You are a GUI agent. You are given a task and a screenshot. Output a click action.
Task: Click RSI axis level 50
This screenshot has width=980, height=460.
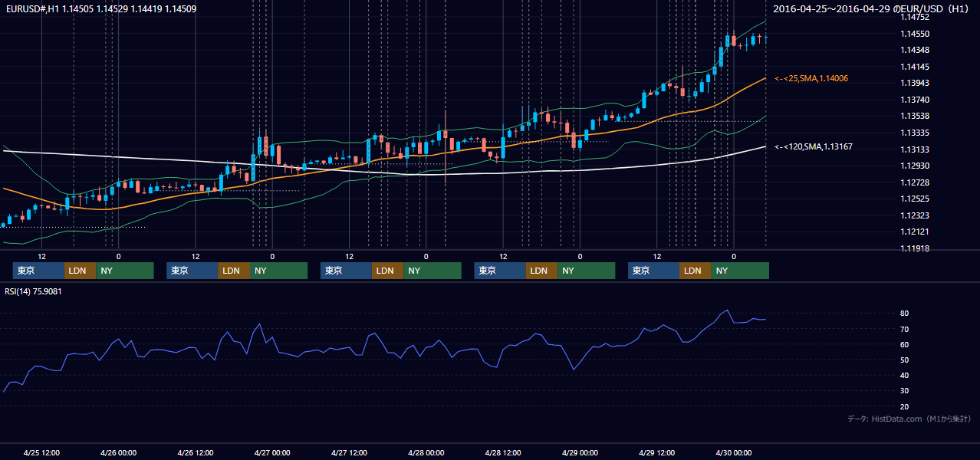pos(905,360)
